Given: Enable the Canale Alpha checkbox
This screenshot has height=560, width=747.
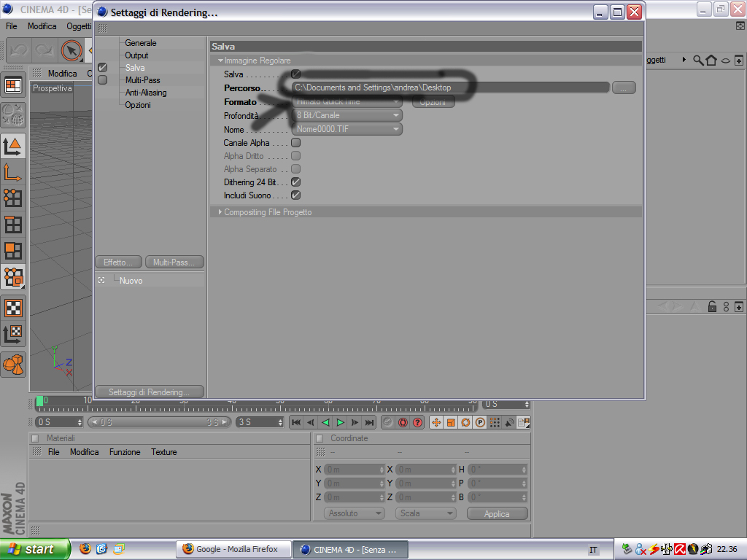Looking at the screenshot, I should pos(296,142).
